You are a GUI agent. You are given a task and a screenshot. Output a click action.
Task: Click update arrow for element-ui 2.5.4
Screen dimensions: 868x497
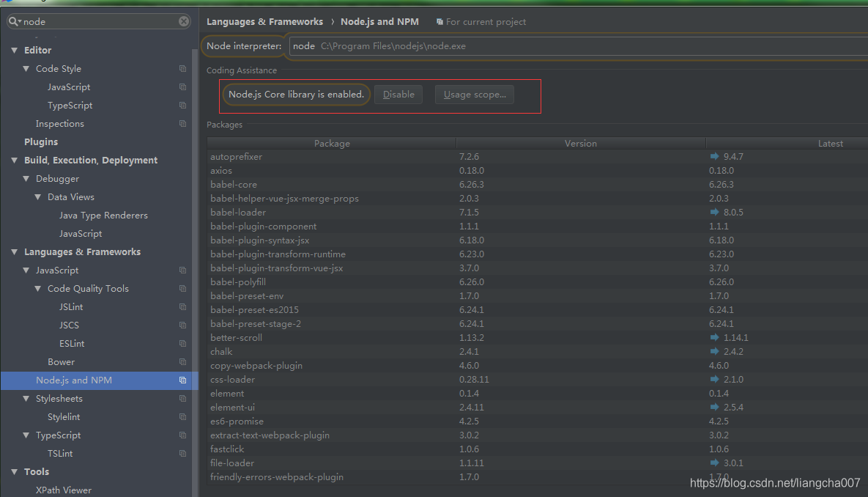click(714, 408)
